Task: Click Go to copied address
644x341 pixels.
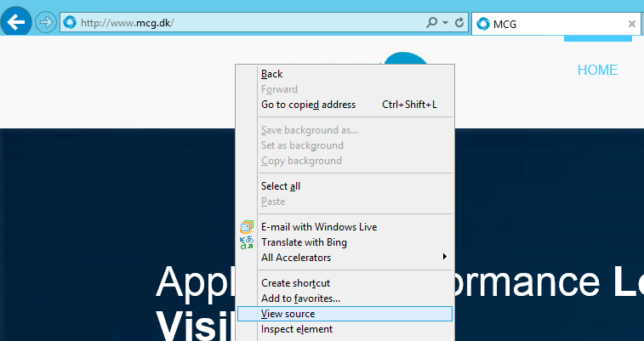Action: 308,105
